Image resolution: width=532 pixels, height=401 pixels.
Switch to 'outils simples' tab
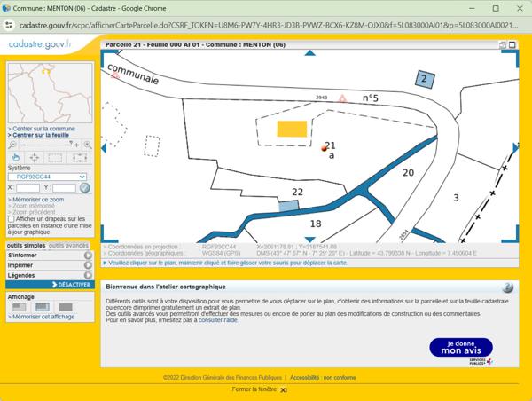pos(26,245)
